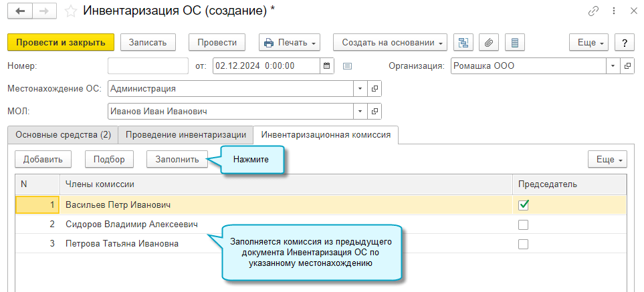
Task: Click the comment icon next to date
Action: [x=348, y=65]
